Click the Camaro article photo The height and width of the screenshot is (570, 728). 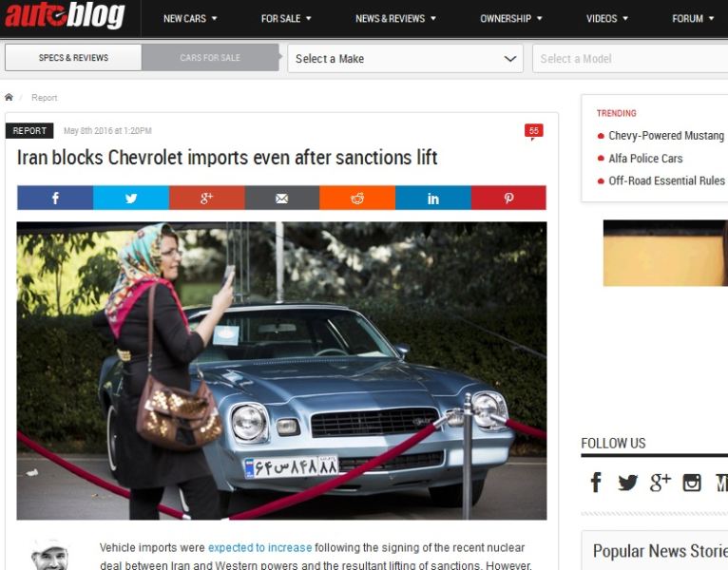point(282,370)
